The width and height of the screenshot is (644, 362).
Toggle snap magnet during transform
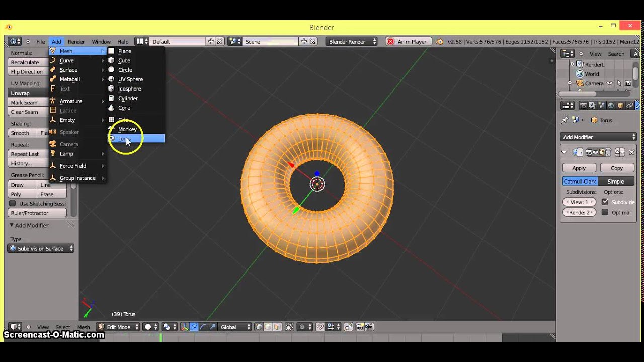coord(319,327)
